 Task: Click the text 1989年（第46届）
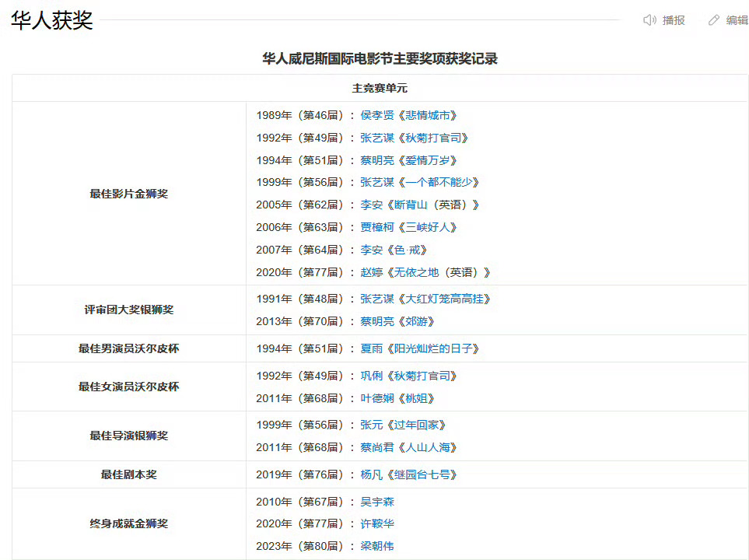tap(300, 115)
